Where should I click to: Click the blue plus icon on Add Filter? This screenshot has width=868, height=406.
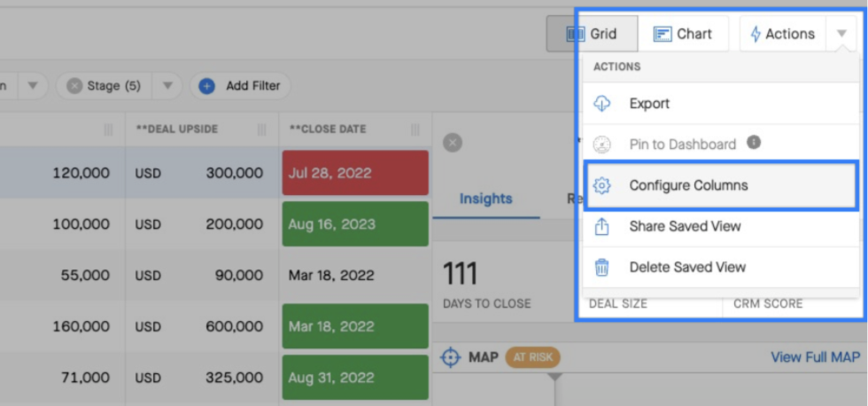tap(207, 86)
